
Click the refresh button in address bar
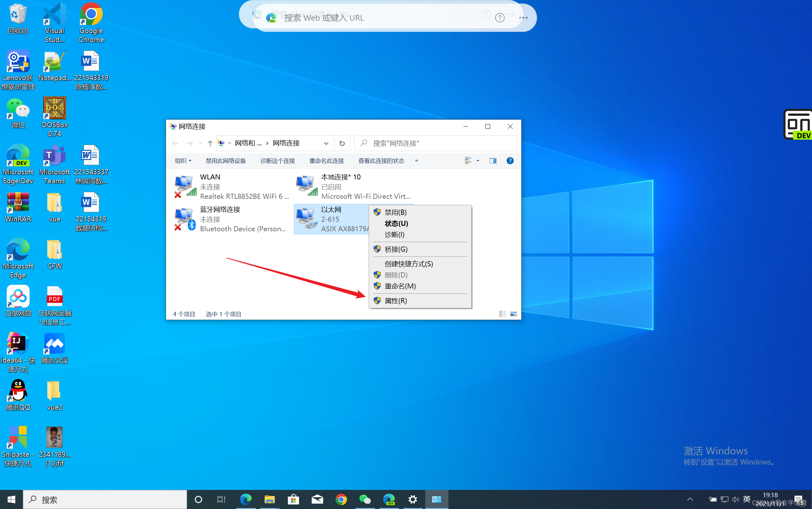point(342,143)
